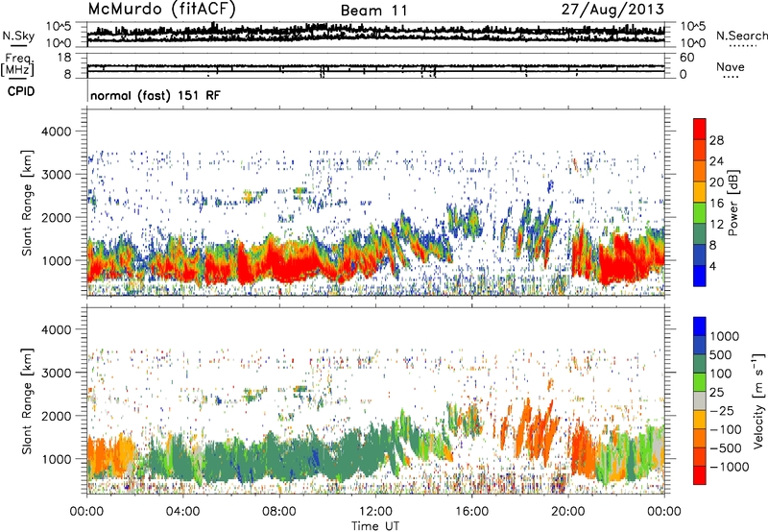Click velocity colorbar value '500'
Screen dimensions: 768x532
[721, 354]
